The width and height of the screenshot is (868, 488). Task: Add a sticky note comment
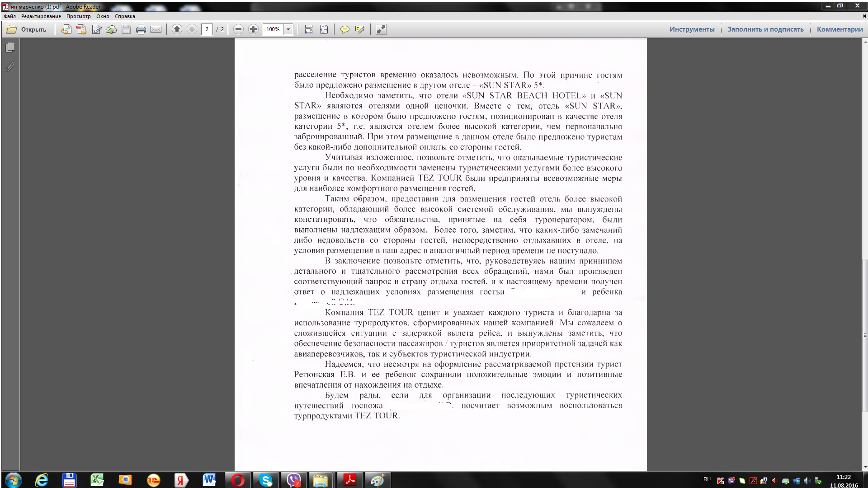click(344, 29)
